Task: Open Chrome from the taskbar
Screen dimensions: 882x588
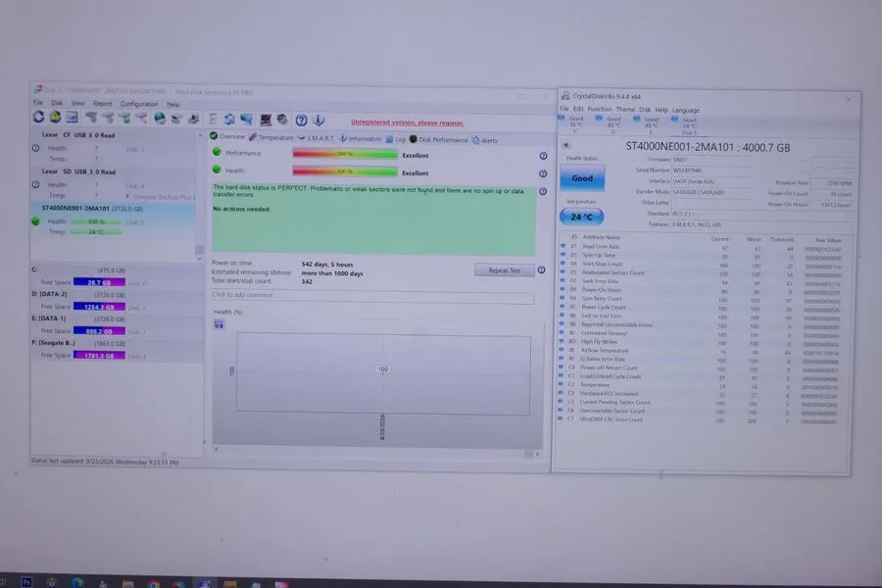Action: 153,583
